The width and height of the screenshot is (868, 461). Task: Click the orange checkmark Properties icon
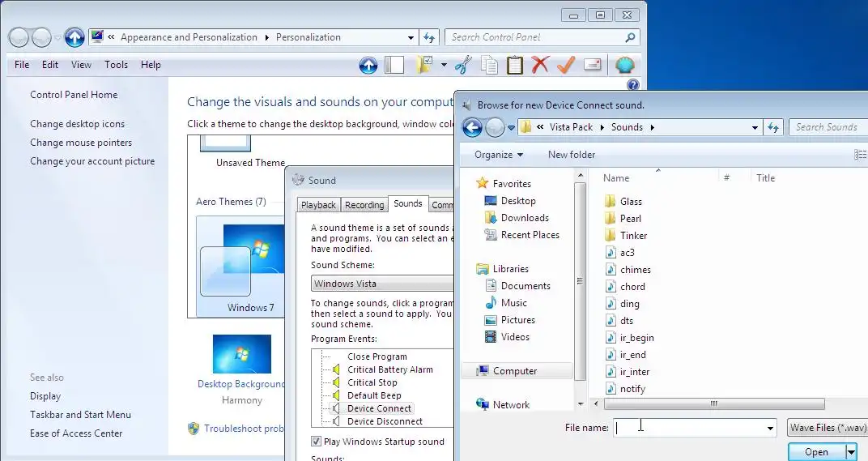pos(566,65)
